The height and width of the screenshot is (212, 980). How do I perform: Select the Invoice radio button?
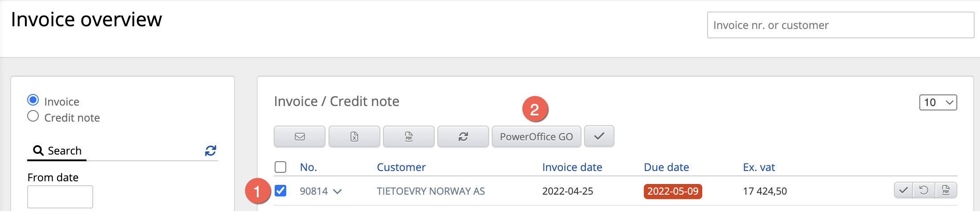coord(33,100)
